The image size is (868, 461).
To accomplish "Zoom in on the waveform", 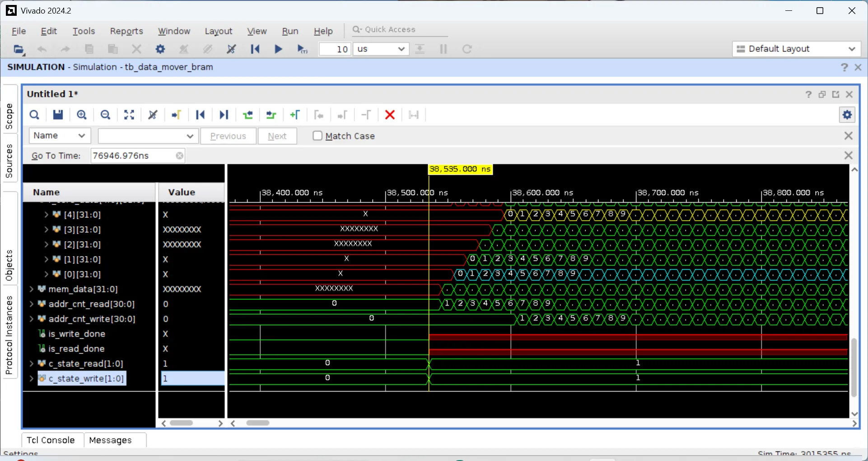I will point(82,115).
